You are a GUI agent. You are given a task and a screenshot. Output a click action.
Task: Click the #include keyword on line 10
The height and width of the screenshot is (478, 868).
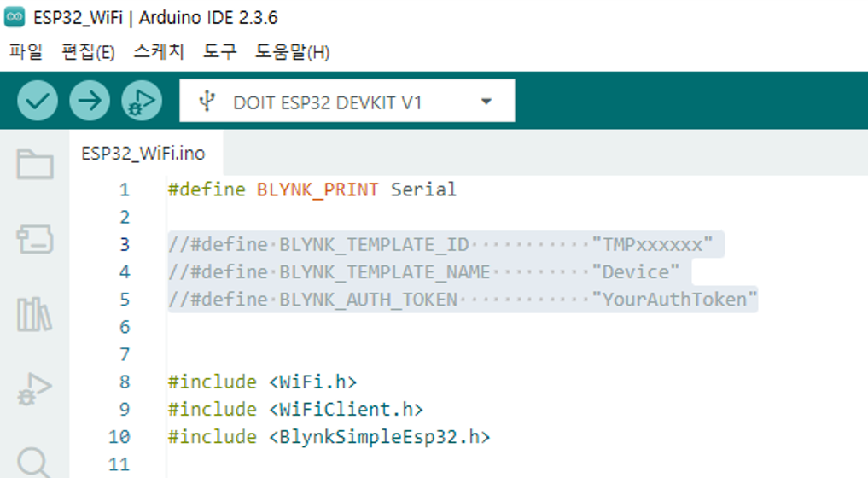click(212, 437)
